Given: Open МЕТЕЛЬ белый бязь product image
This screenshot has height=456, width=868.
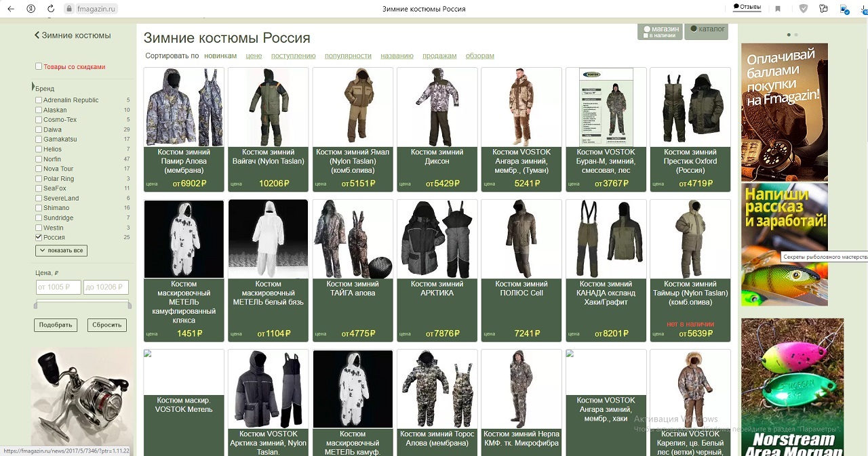Looking at the screenshot, I should coord(269,239).
